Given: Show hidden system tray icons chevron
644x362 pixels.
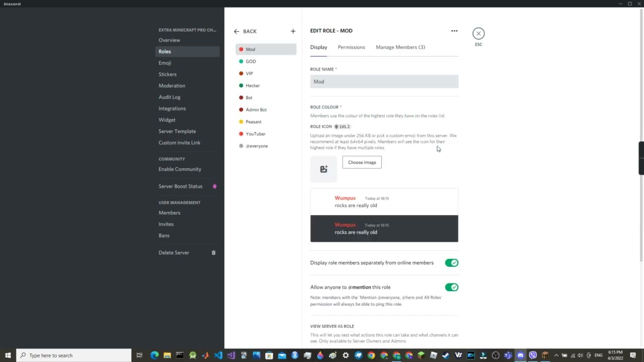Looking at the screenshot, I should point(556,355).
